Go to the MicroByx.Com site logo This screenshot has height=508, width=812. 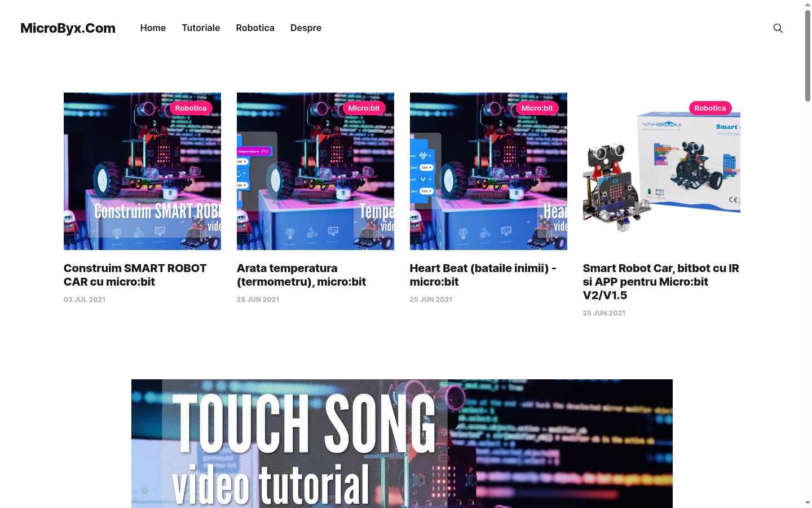tap(68, 28)
